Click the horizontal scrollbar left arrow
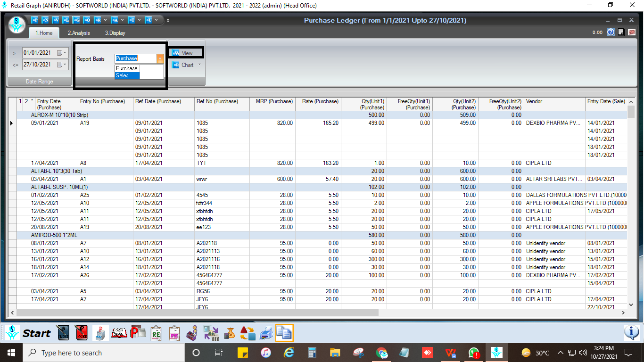 coord(12,313)
